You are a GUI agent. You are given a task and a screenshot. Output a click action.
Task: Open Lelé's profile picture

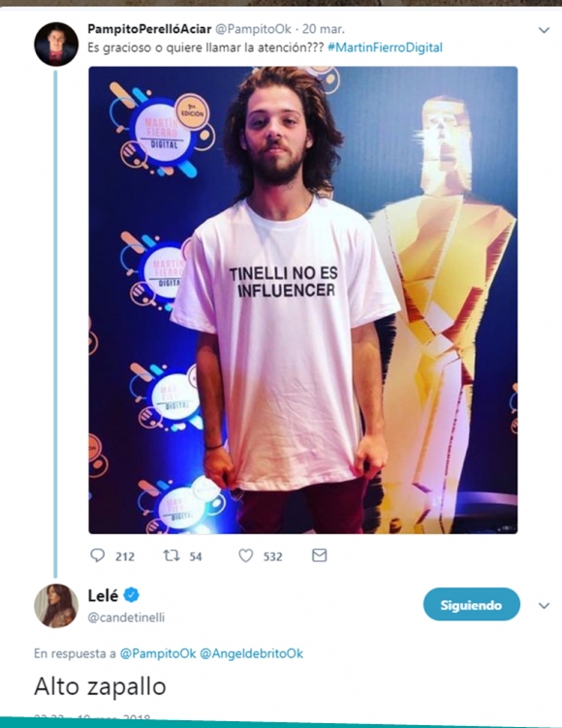[56, 606]
